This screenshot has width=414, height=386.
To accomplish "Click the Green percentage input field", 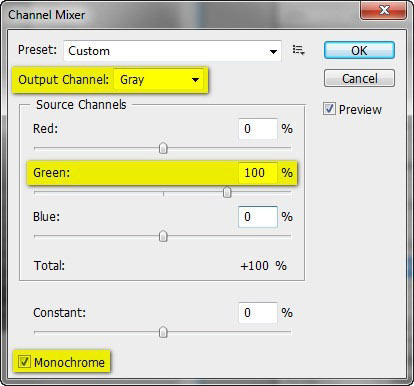I will point(258,173).
